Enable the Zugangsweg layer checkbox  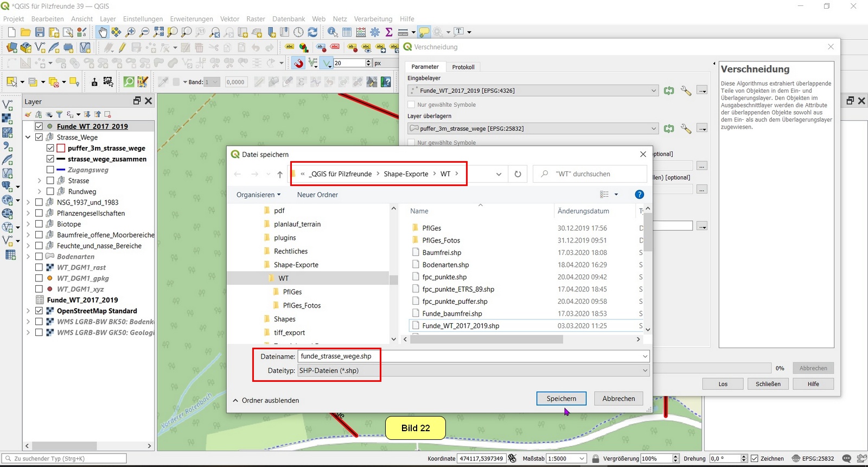coord(50,170)
